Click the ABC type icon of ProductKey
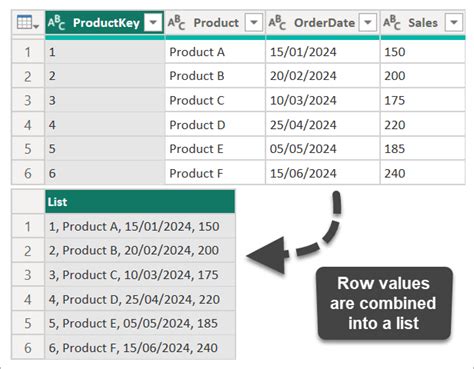Screen dimensions: 474x369 tap(56, 23)
